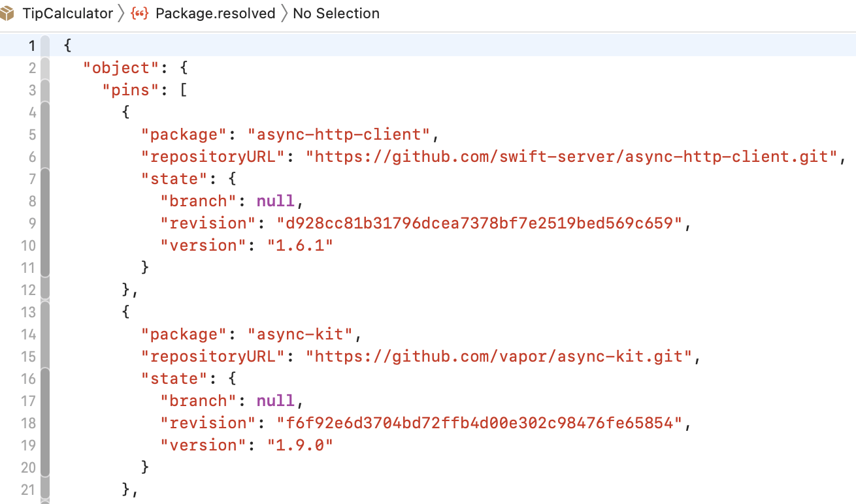Collapse the "pins" array using the fold ribbon
The image size is (856, 504).
pyautogui.click(x=44, y=89)
